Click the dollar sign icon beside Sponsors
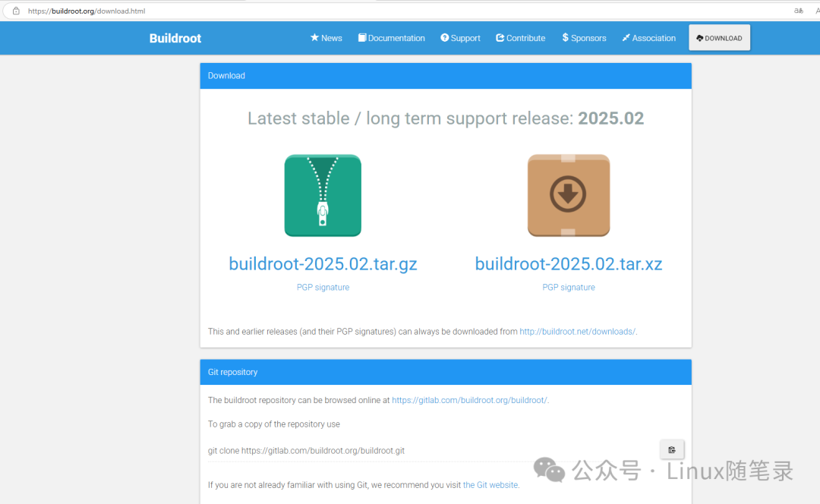Image resolution: width=820 pixels, height=504 pixels. (x=566, y=38)
